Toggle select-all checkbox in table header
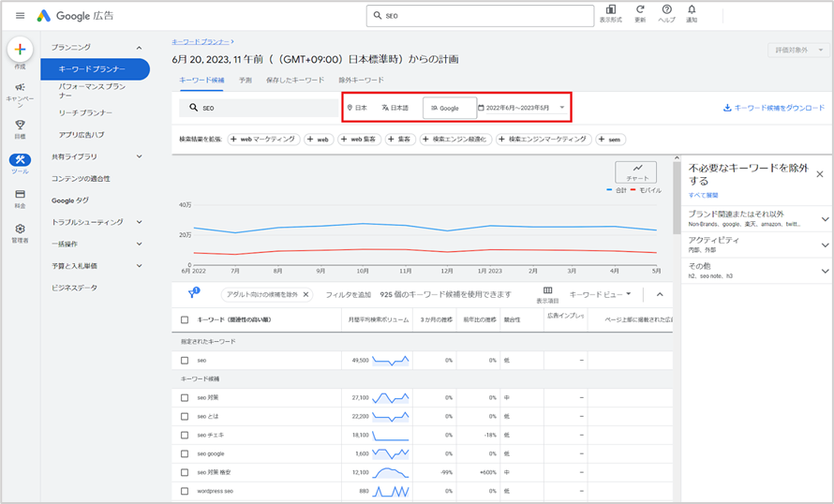This screenshot has height=504, width=834. click(185, 320)
